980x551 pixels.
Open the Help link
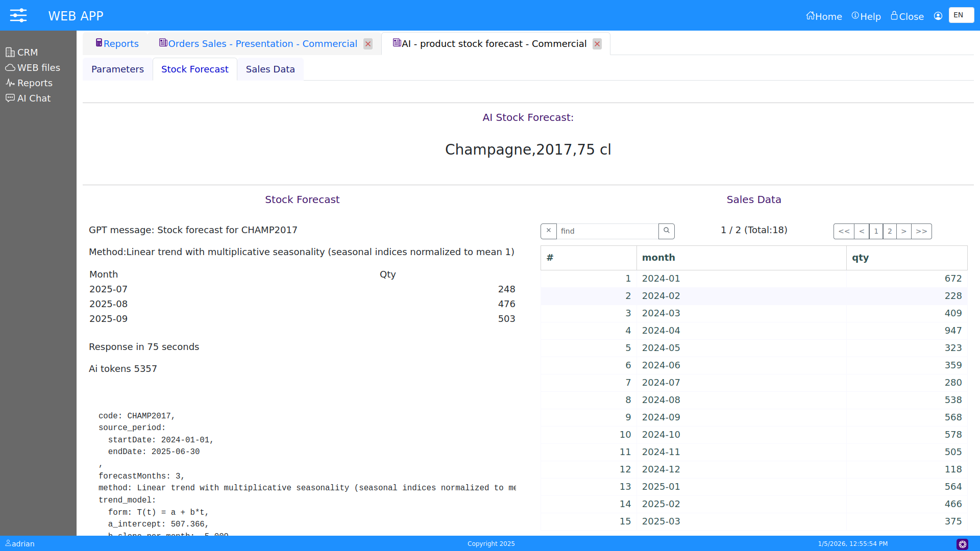[x=866, y=16]
